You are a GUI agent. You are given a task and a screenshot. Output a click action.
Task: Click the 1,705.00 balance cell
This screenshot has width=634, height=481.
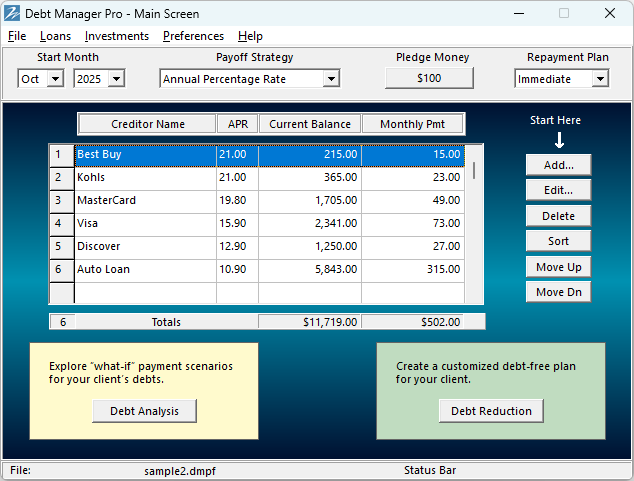310,202
